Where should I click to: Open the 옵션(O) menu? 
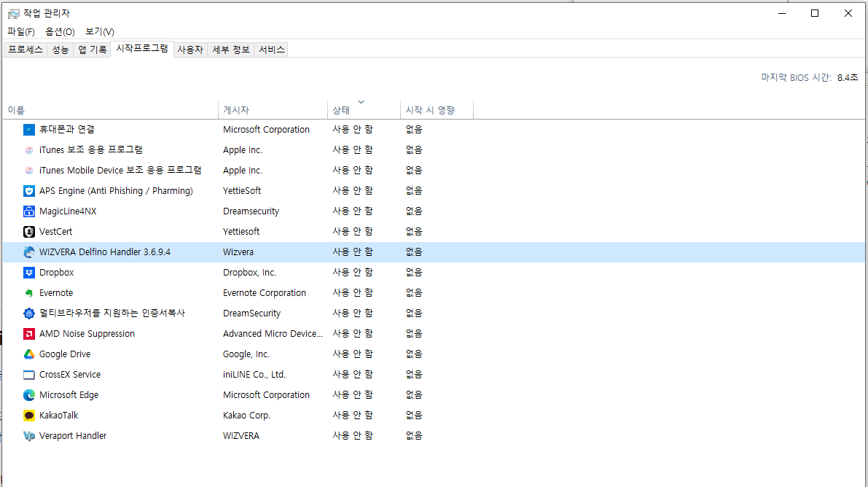click(x=60, y=31)
